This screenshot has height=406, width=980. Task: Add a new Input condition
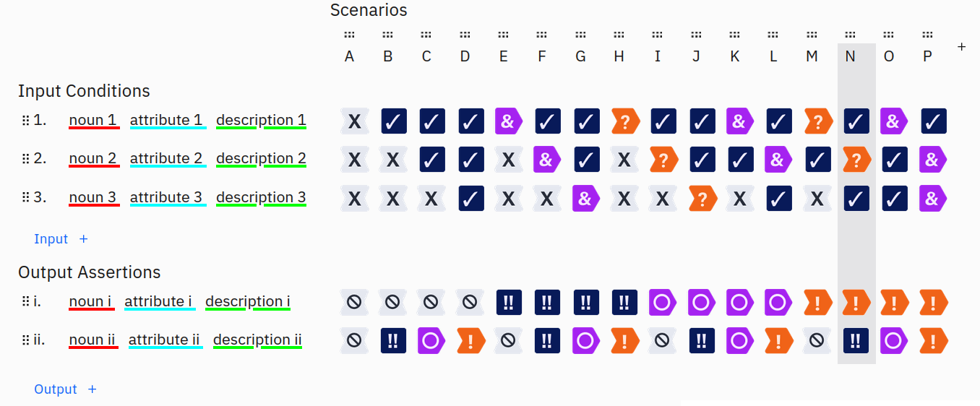[61, 239]
